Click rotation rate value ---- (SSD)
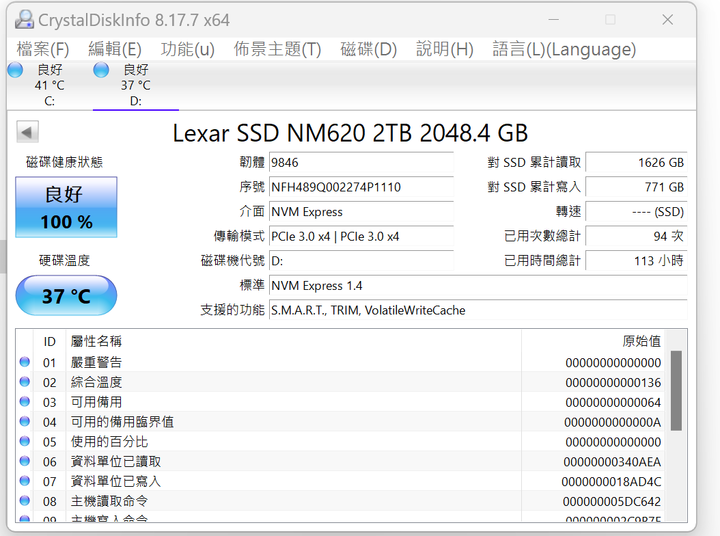This screenshot has height=536, width=720. point(636,212)
